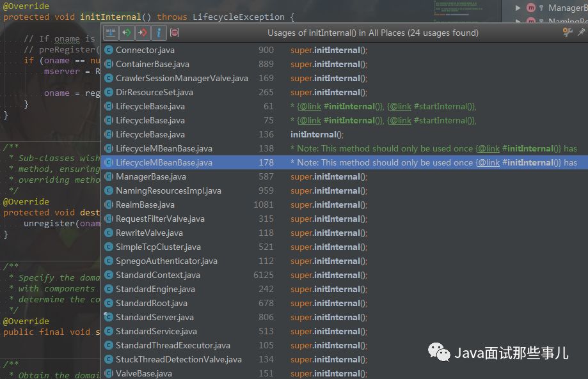Viewport: 588px width, 379px height.
Task: Click LifecycleException in the editor throws clause
Action: click(x=239, y=17)
